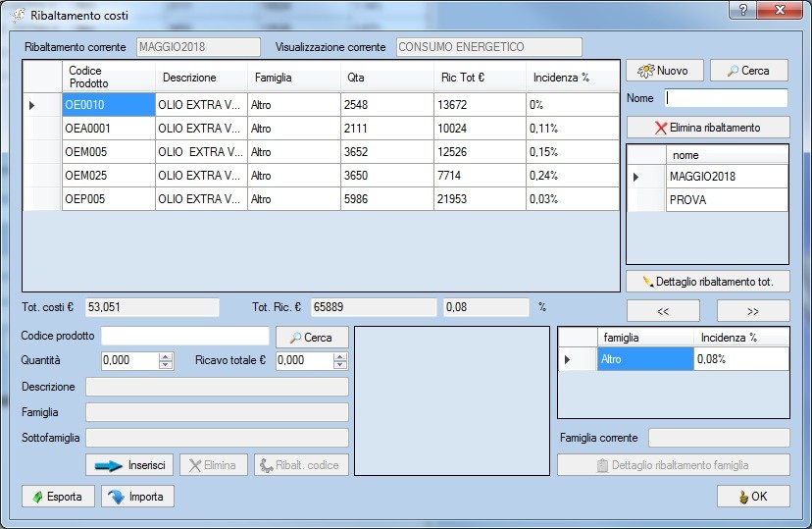
Task: Select product code cell OE0010
Action: pos(108,105)
